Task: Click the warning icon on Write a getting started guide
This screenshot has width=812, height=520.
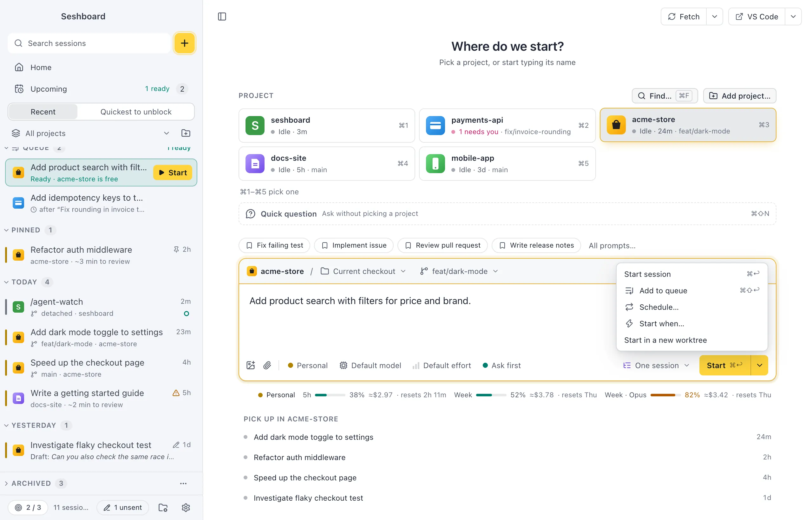Action: [x=176, y=393]
